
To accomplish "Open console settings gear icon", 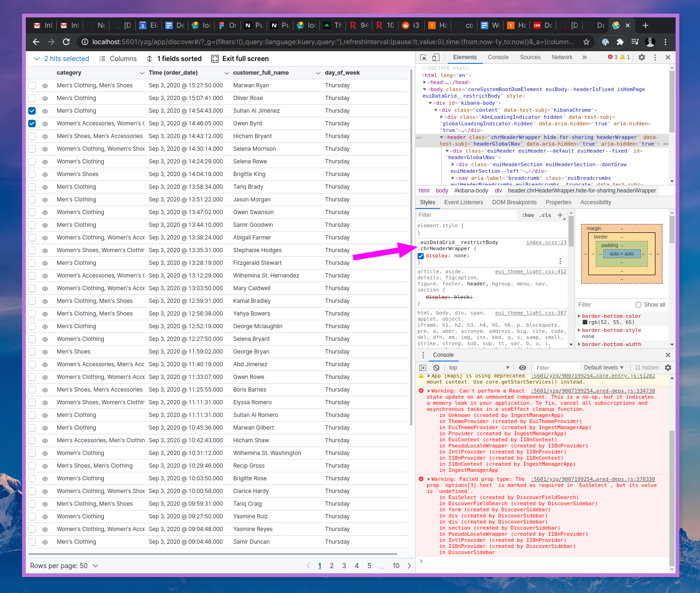I will click(x=668, y=368).
